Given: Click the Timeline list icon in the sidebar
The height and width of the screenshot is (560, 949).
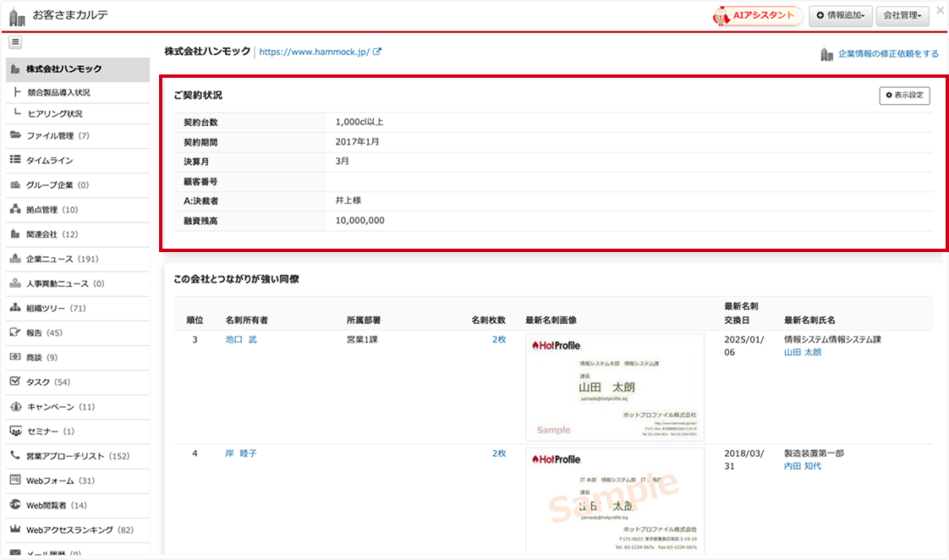Looking at the screenshot, I should 15,160.
